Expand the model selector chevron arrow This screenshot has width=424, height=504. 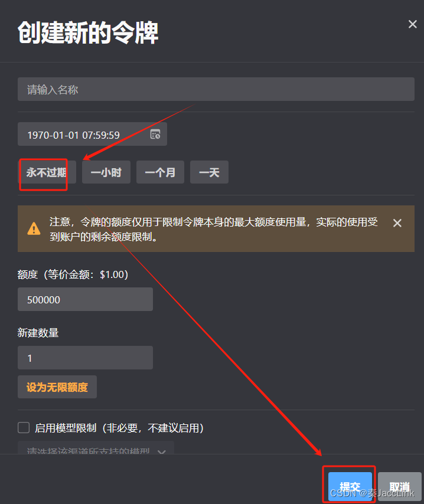161,451
